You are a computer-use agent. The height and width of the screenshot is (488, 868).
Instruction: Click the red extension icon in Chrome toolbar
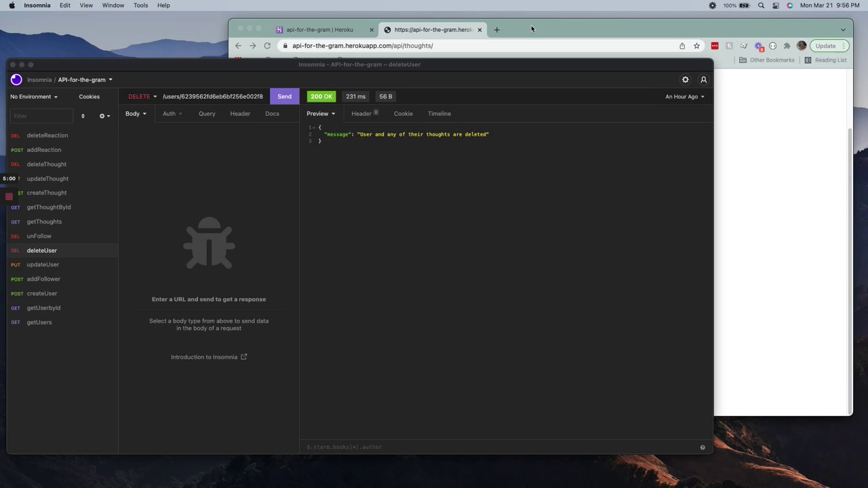(x=715, y=45)
